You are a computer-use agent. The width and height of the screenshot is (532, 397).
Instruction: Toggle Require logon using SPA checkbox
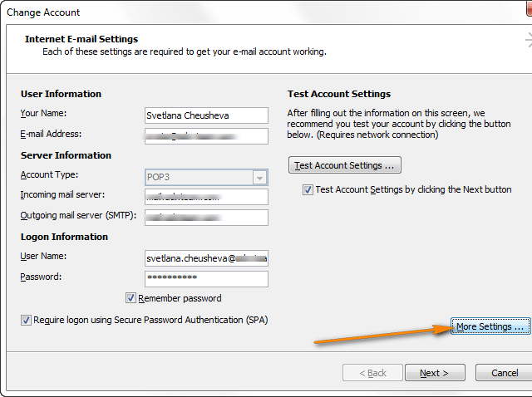tap(27, 320)
